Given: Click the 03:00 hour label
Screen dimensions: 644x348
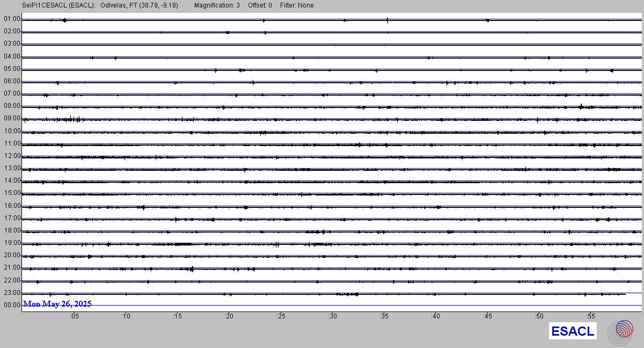Looking at the screenshot, I should tap(12, 44).
